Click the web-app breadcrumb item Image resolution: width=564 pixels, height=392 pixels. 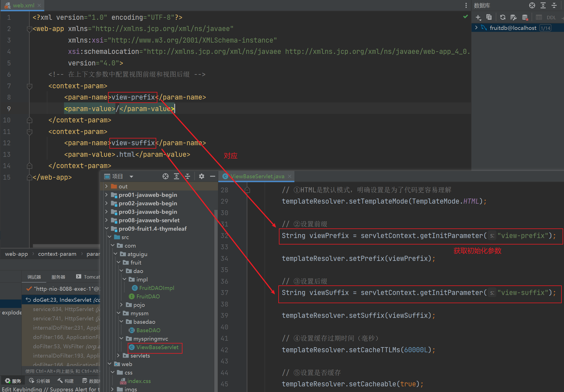(x=16, y=254)
